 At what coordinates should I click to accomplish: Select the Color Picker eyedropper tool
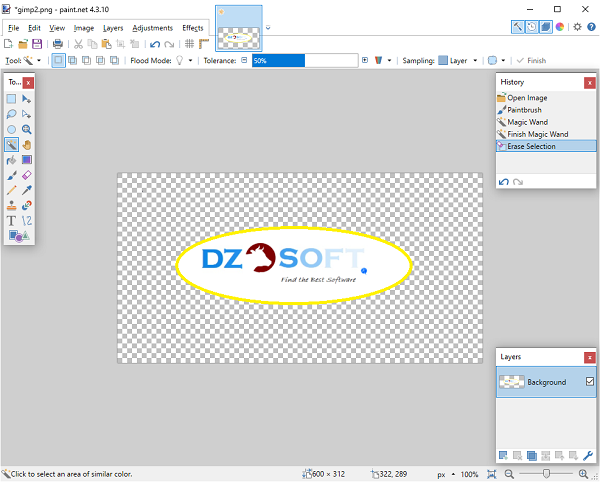click(26, 190)
